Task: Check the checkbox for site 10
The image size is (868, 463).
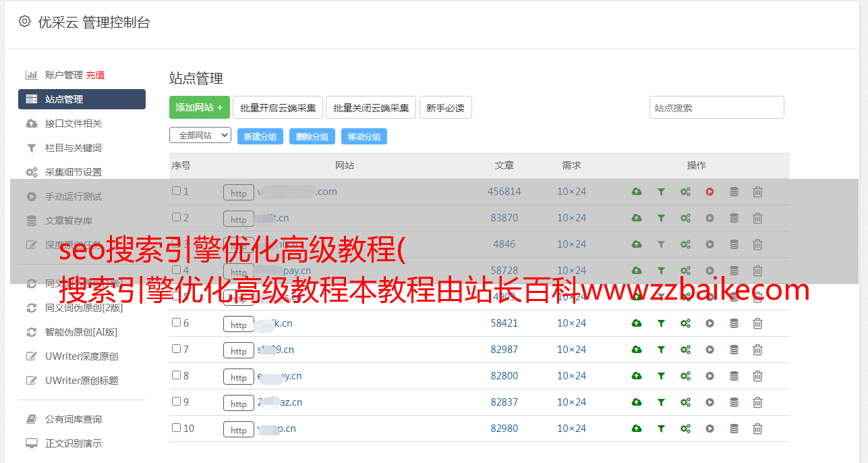Action: coord(176,428)
